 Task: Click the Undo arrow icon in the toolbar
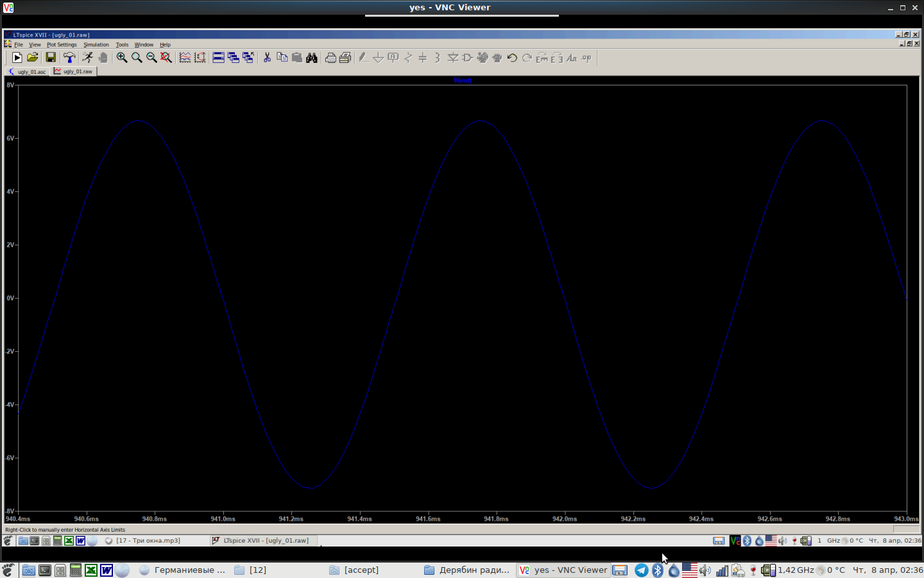pyautogui.click(x=512, y=58)
